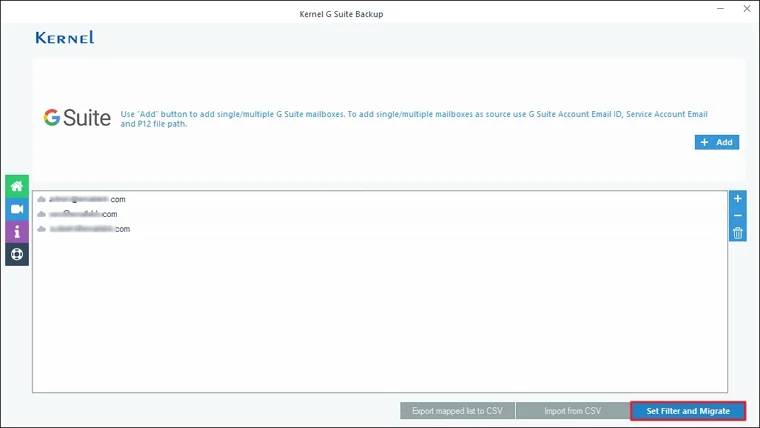The height and width of the screenshot is (428, 760).
Task: Click the trash icon beside mailbox list
Action: coord(738,233)
